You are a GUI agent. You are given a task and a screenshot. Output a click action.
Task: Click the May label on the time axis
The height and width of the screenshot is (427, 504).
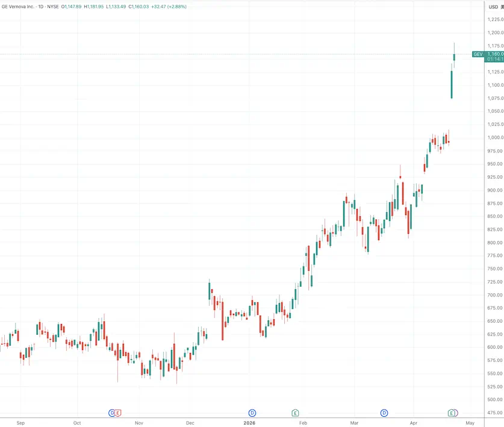point(470,423)
